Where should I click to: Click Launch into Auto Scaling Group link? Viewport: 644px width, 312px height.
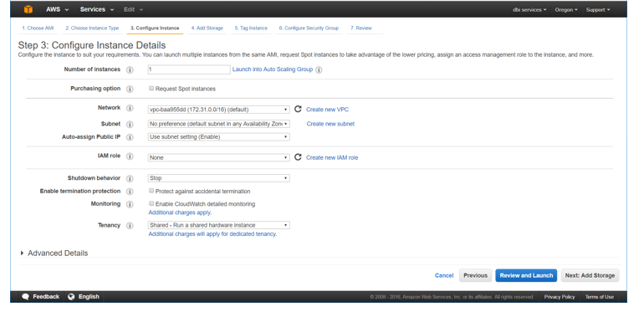pyautogui.click(x=273, y=69)
